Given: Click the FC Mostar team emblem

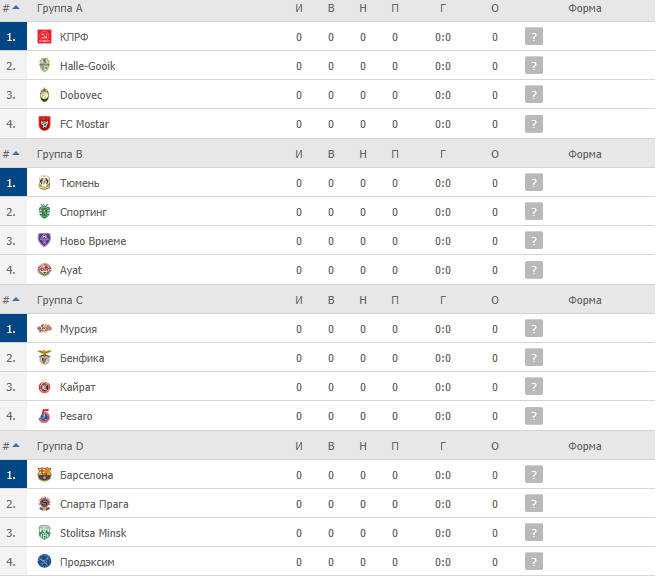Looking at the screenshot, I should 44,124.
